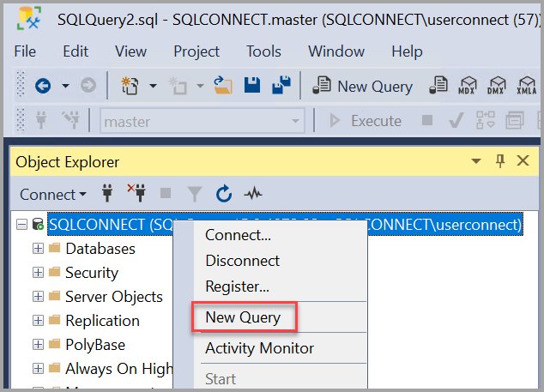Click the Activity Monitor pulse icon
544x392 pixels.
[253, 193]
